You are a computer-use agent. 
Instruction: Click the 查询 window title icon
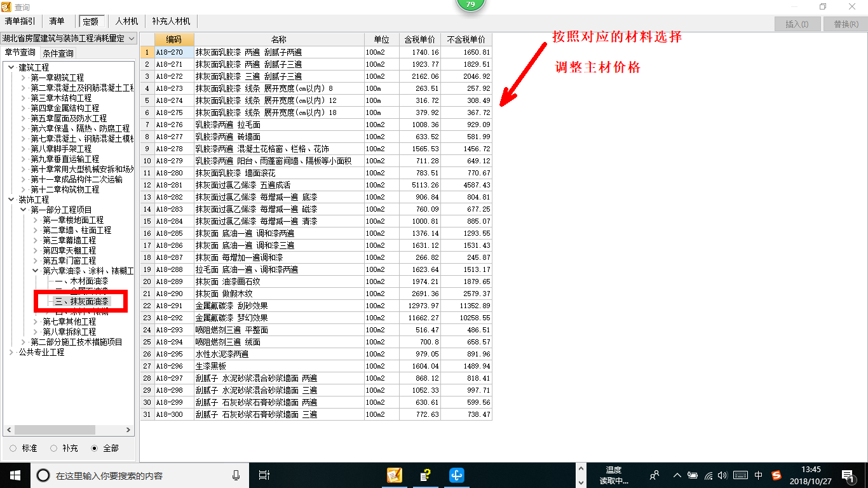[x=6, y=6]
